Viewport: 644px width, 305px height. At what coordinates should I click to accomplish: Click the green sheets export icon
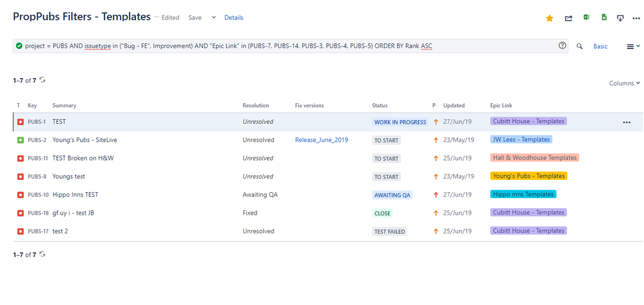(604, 17)
